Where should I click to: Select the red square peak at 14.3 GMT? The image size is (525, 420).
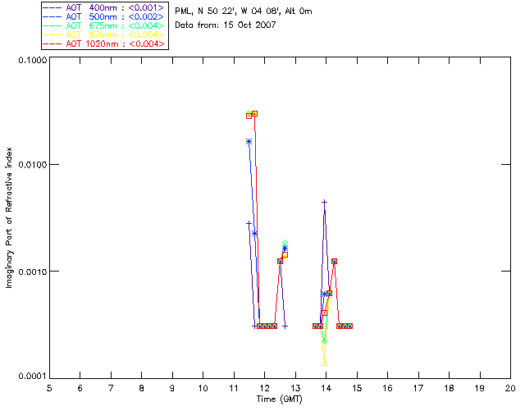pyautogui.click(x=334, y=261)
